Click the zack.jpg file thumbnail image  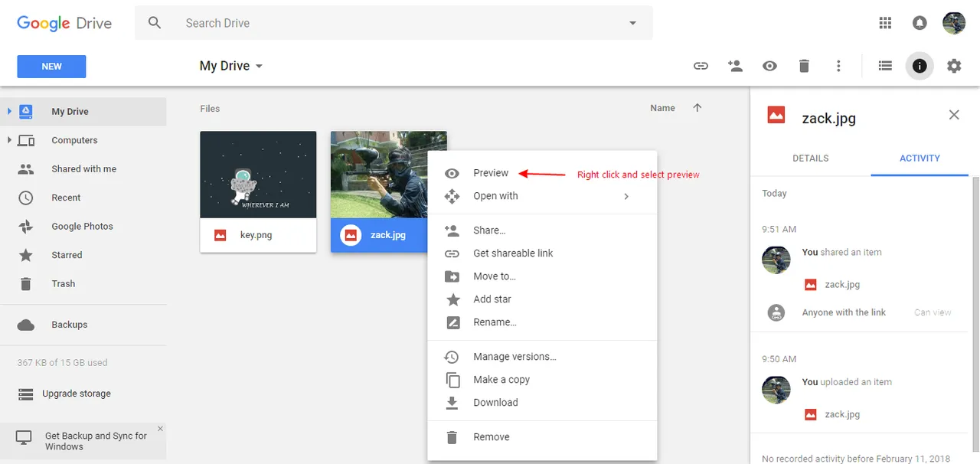tap(379, 175)
